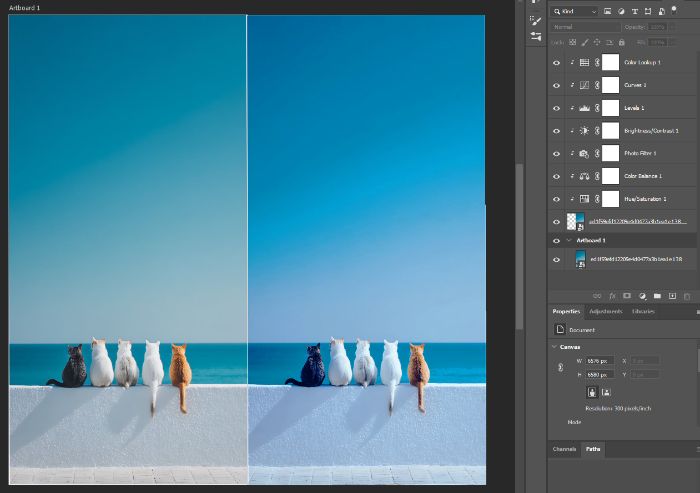Viewport: 700px width, 493px height.
Task: Unlink mask on Curves 1 layer
Action: pyautogui.click(x=597, y=85)
